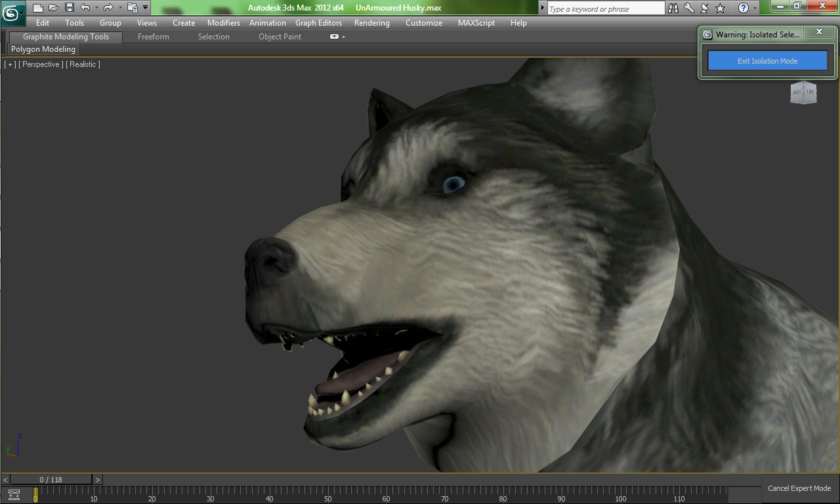Open the Edit menu
Screen dimensions: 840x504
43,22
